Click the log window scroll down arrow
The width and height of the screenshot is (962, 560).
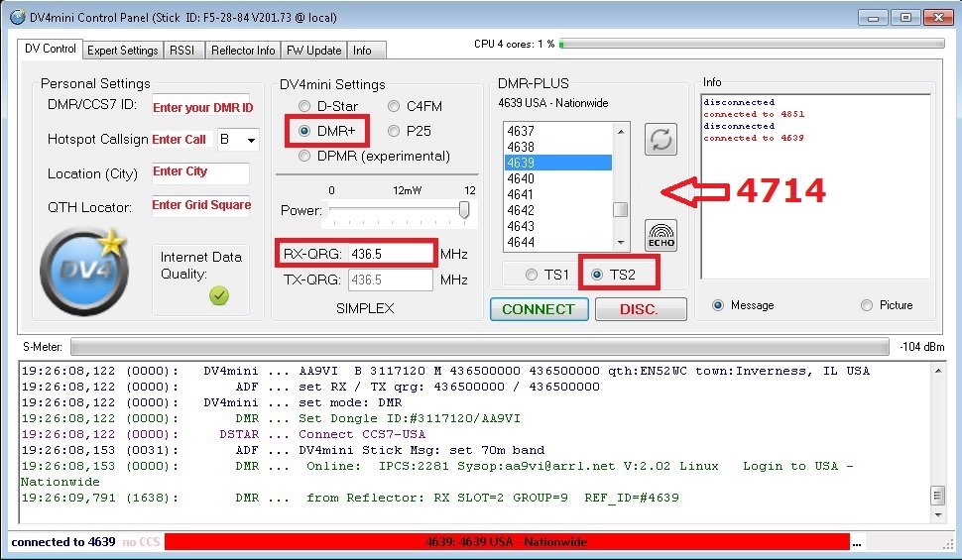938,515
